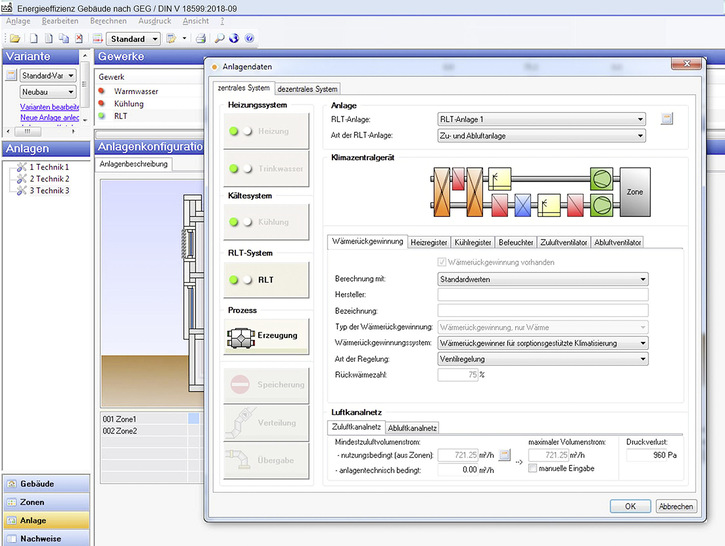Enable the manuelle Eingabe checkbox
Image resolution: width=725 pixels, height=546 pixels.
pyautogui.click(x=532, y=468)
